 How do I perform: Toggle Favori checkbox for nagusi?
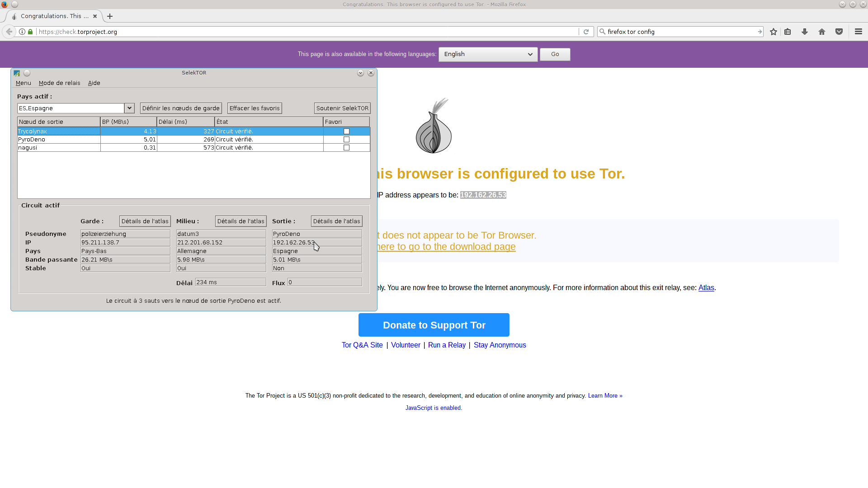[x=347, y=148]
